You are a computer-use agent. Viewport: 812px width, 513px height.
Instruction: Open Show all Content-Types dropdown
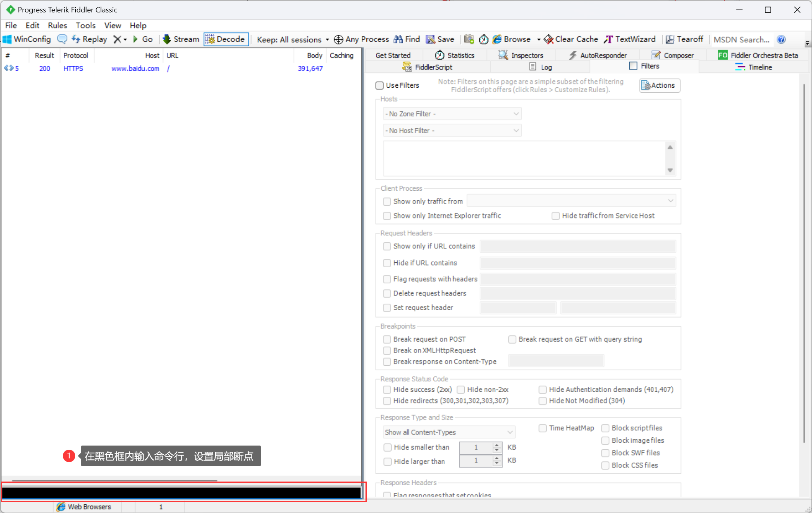pos(449,432)
